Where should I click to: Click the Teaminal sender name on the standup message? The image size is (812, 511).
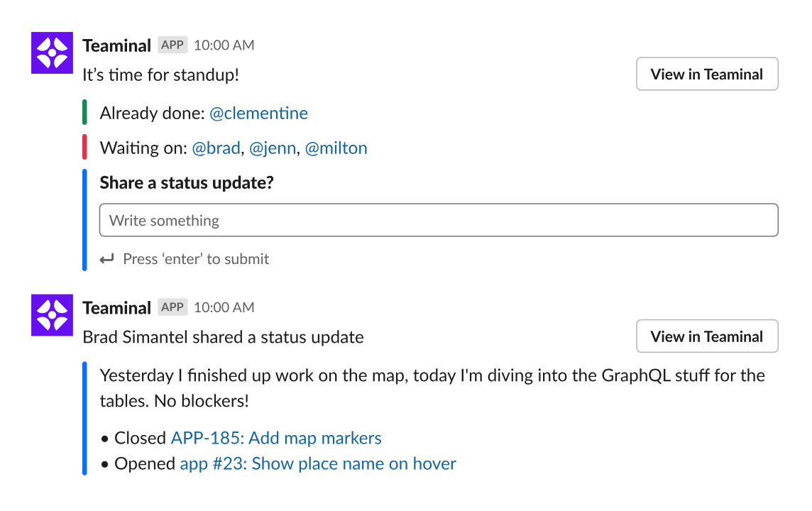tap(117, 45)
